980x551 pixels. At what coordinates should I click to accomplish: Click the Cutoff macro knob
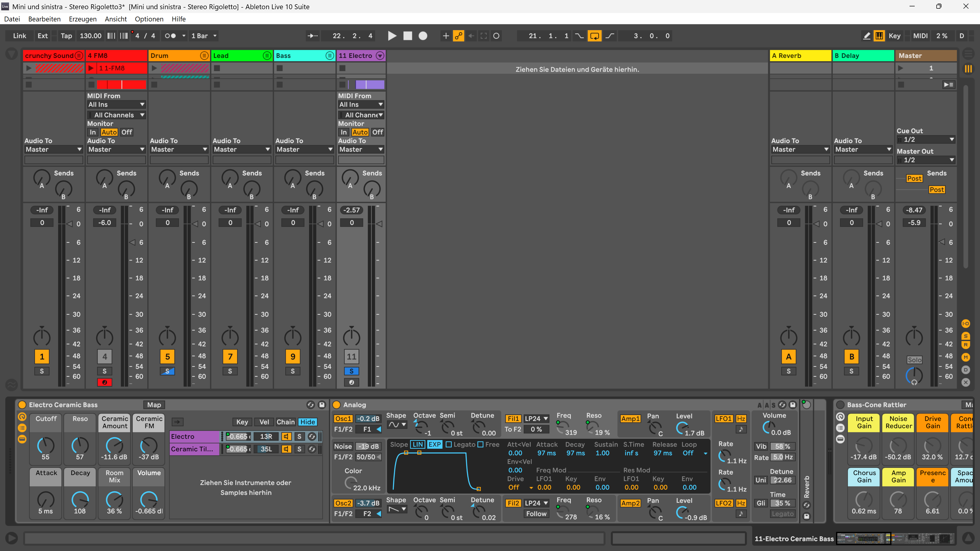(46, 445)
